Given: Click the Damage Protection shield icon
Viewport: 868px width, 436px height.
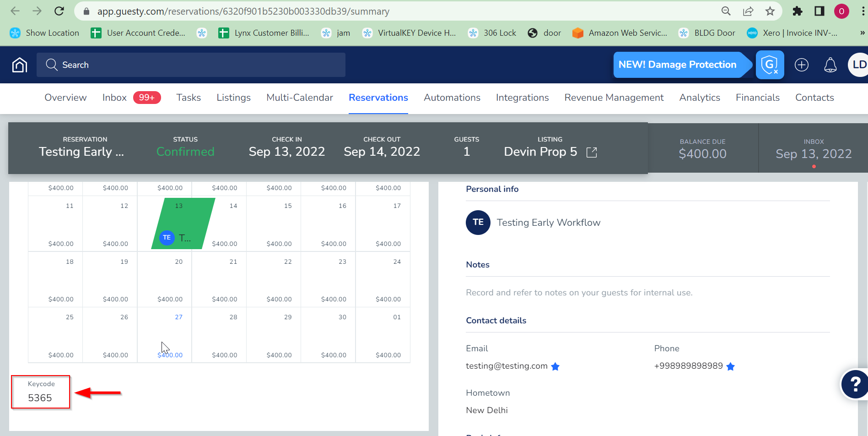Looking at the screenshot, I should 770,65.
